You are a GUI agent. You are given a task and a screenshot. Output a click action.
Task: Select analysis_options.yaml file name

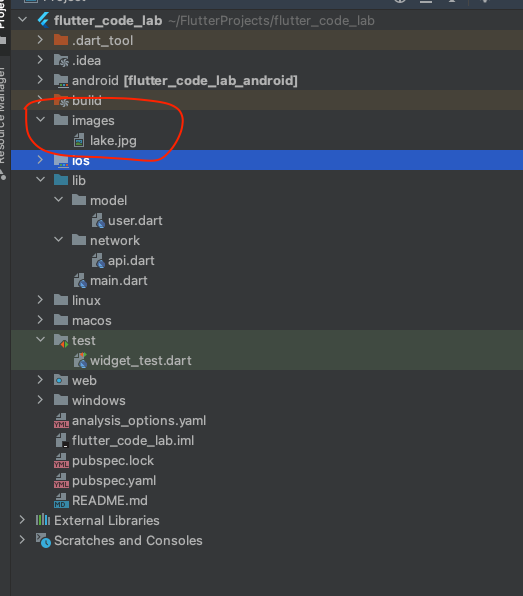click(x=139, y=421)
